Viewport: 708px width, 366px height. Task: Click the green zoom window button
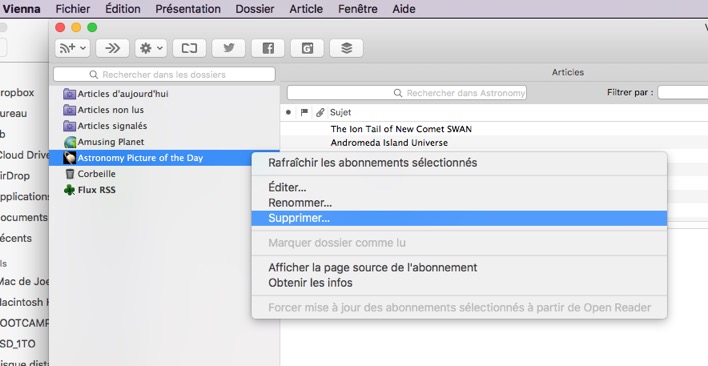coord(92,28)
